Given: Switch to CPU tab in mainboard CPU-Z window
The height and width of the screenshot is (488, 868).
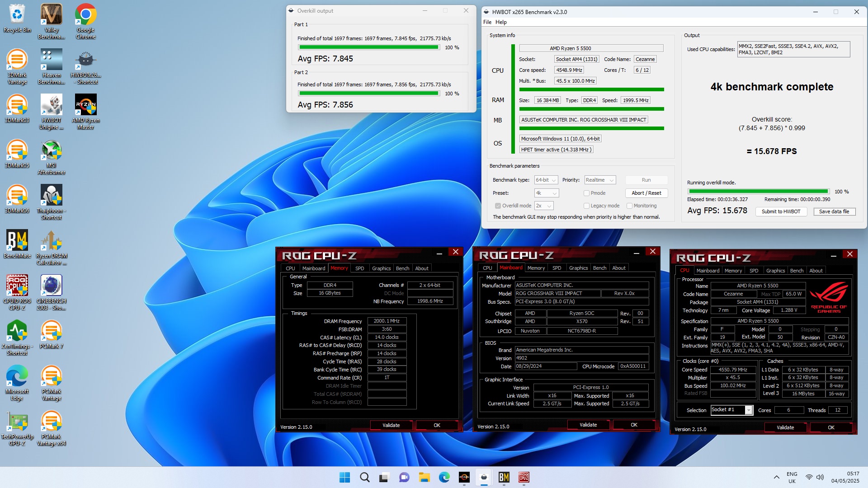Looking at the screenshot, I should [487, 268].
